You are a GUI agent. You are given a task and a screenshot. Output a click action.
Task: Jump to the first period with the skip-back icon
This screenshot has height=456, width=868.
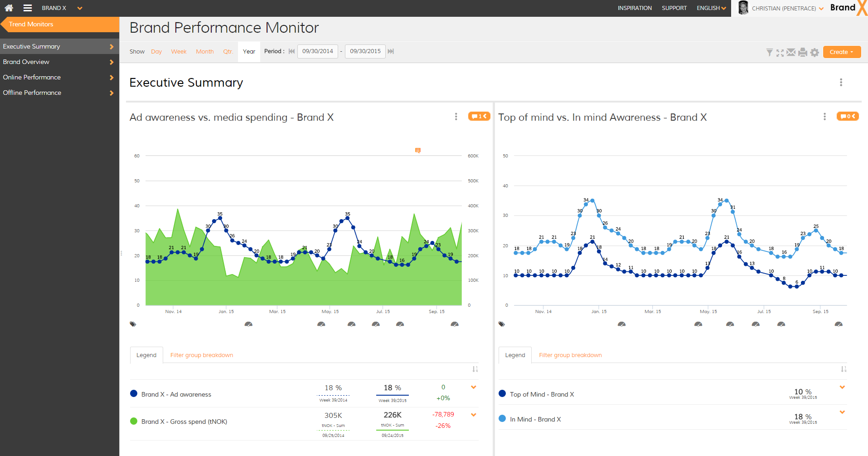291,51
